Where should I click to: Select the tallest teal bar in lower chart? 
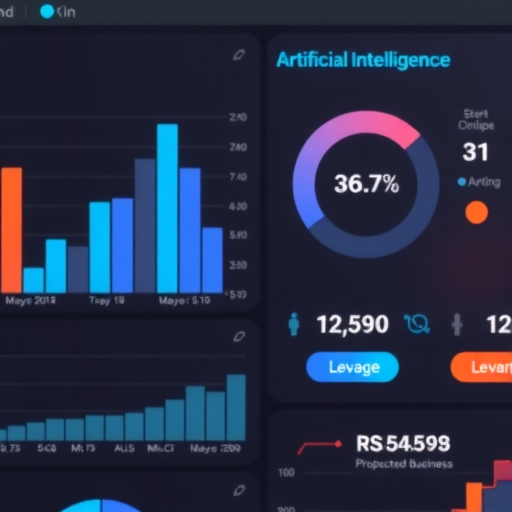coord(236,408)
